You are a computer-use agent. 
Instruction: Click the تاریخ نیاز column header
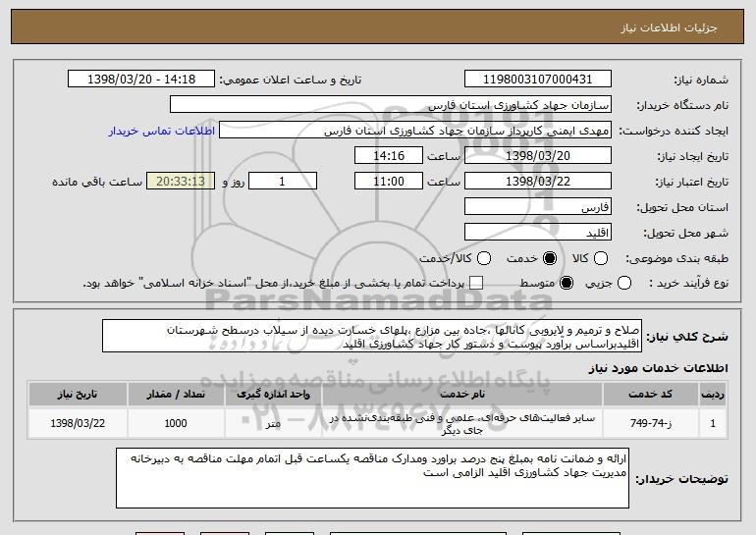pos(78,395)
